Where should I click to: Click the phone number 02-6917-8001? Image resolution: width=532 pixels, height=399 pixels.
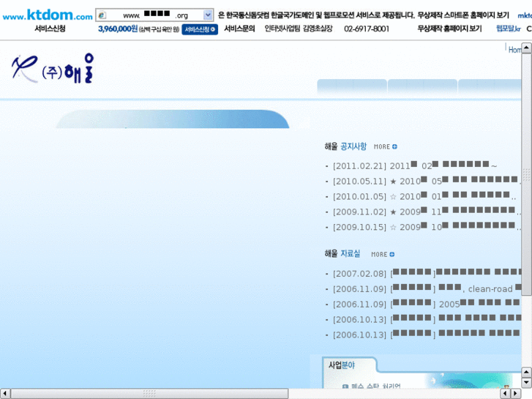[367, 29]
